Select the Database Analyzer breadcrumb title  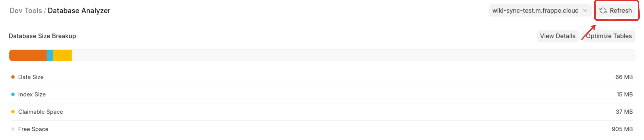(79, 10)
